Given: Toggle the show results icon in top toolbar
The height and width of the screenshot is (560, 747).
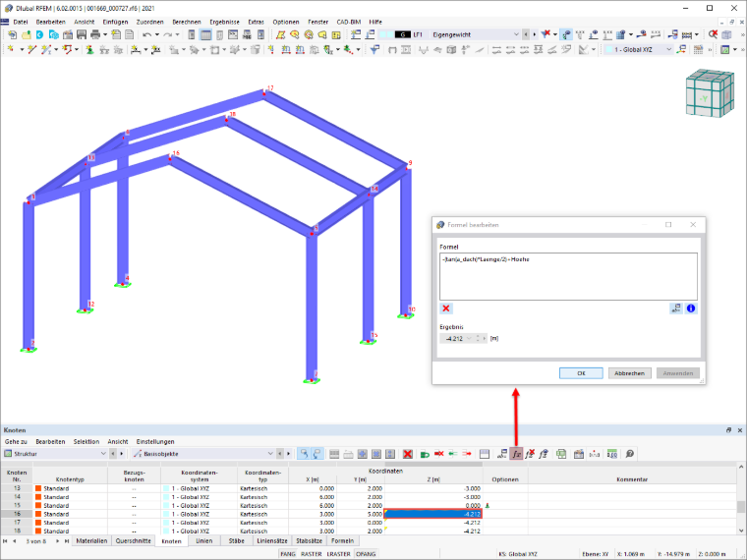Looking at the screenshot, I should (566, 34).
